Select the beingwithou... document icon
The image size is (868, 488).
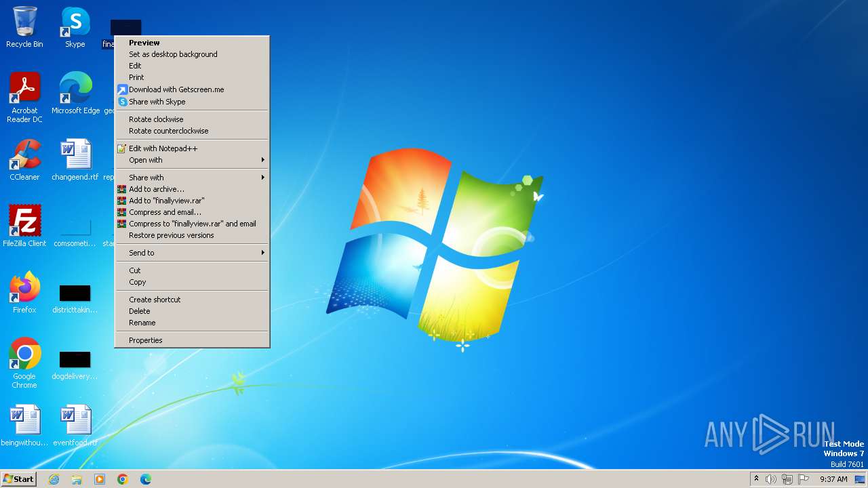pos(24,426)
